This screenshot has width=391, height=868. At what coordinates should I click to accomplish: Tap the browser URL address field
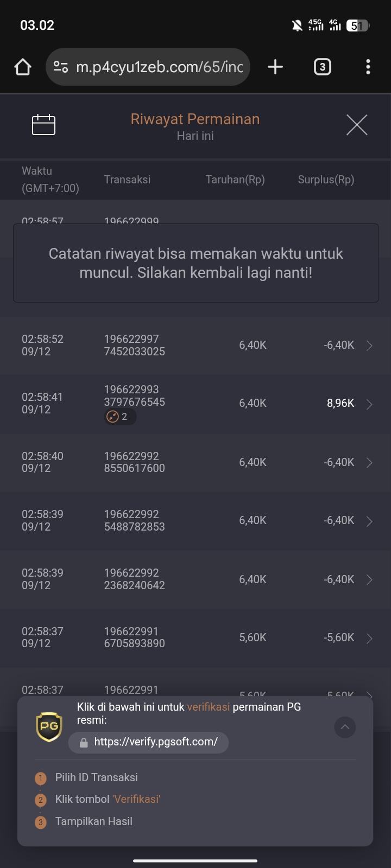point(159,67)
